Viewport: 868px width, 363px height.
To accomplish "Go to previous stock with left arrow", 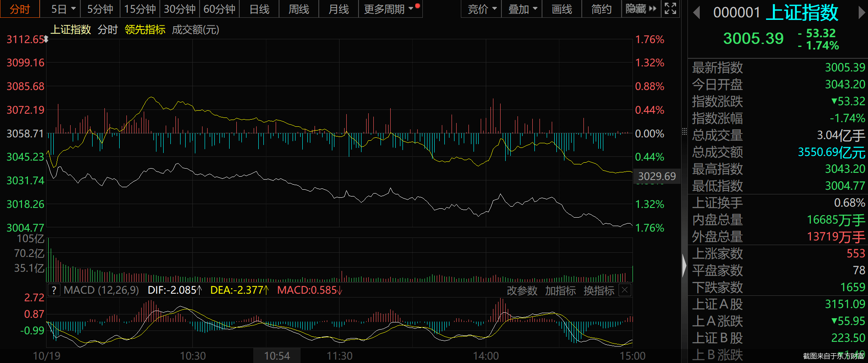I will [x=697, y=13].
